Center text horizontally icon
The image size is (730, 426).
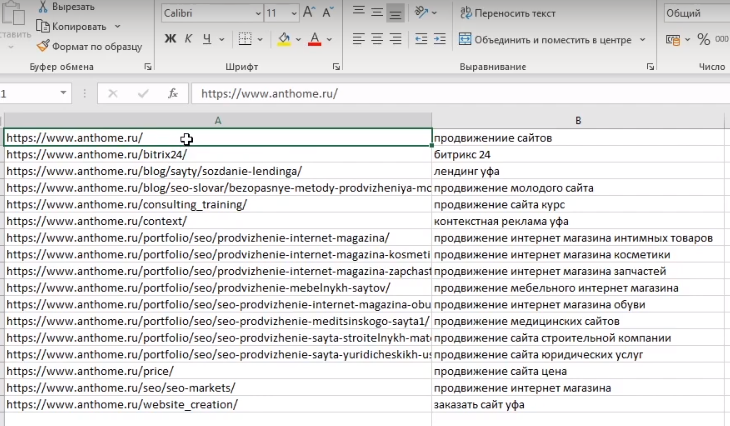coord(377,39)
